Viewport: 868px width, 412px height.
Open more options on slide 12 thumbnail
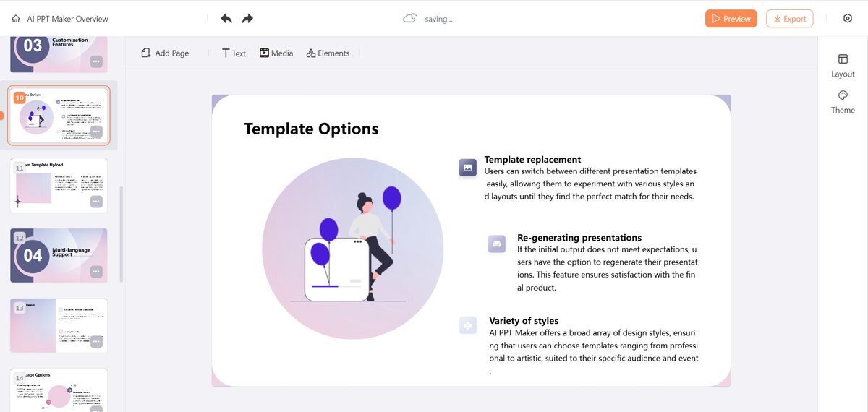[96, 272]
